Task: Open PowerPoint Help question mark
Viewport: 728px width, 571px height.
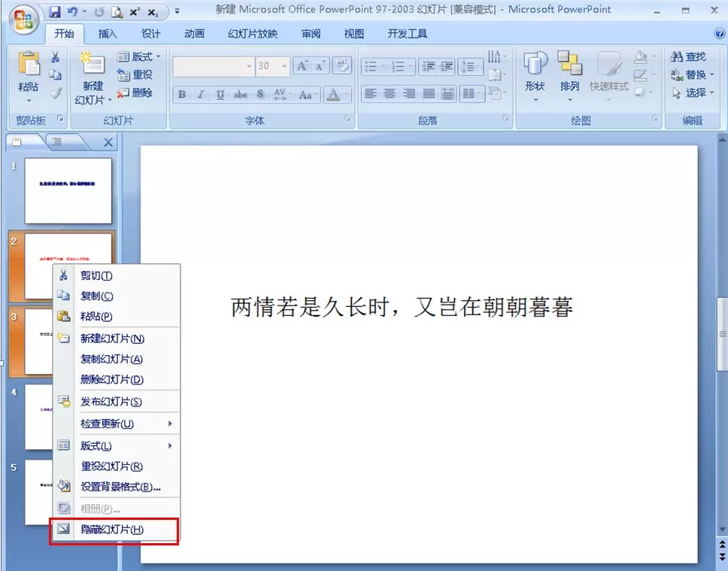Action: [x=719, y=33]
